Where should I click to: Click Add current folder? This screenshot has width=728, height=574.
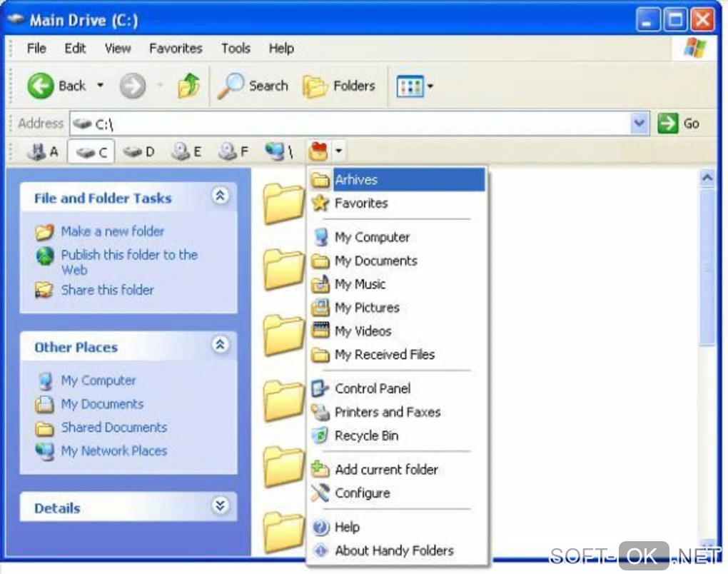point(398,470)
